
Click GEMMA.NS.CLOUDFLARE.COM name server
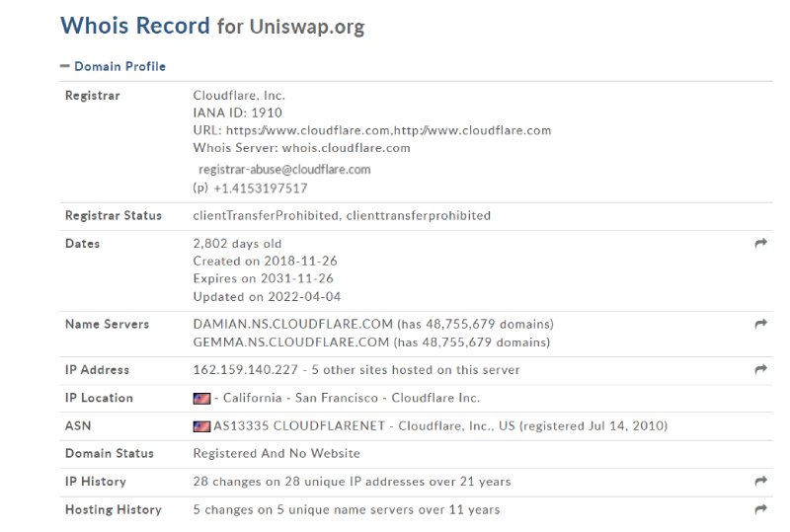pyautogui.click(x=291, y=342)
